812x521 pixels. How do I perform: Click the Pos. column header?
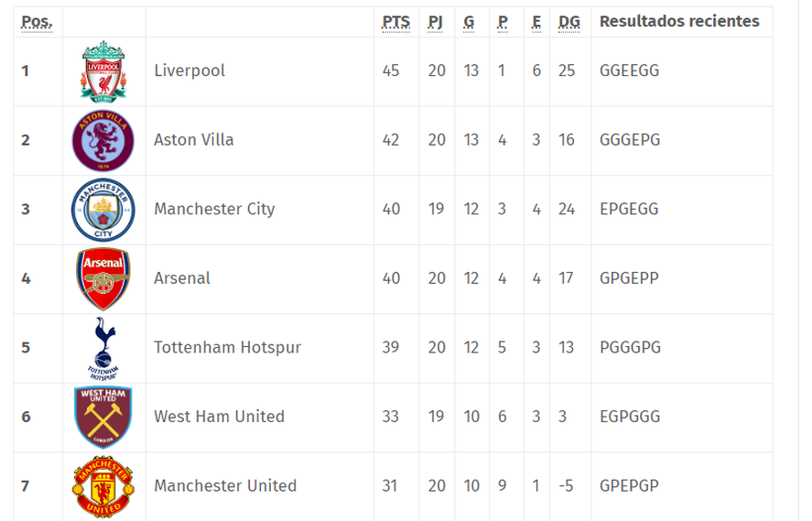(x=38, y=22)
